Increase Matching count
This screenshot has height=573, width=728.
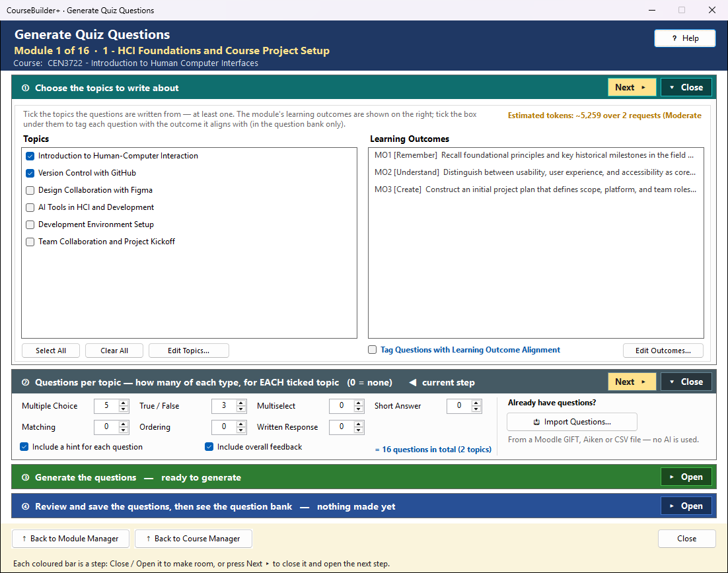tap(124, 424)
